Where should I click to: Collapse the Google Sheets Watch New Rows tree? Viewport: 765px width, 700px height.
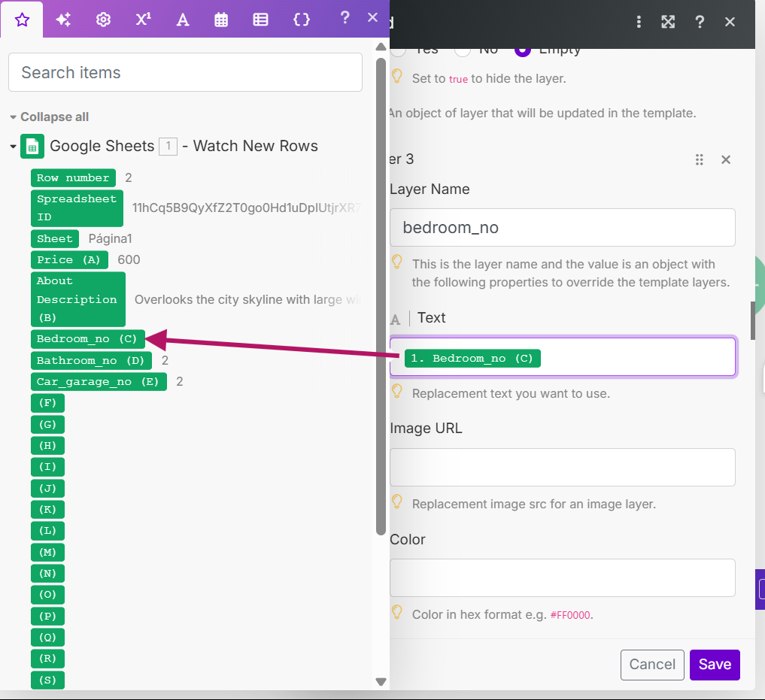click(14, 146)
